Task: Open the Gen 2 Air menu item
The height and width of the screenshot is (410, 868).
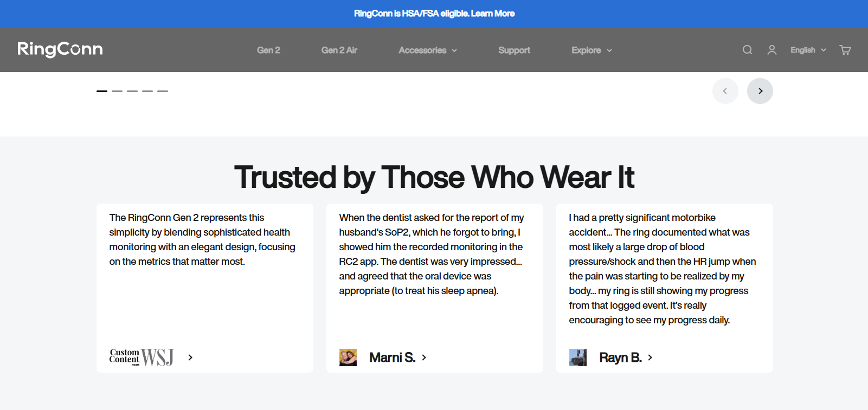Action: pyautogui.click(x=339, y=50)
